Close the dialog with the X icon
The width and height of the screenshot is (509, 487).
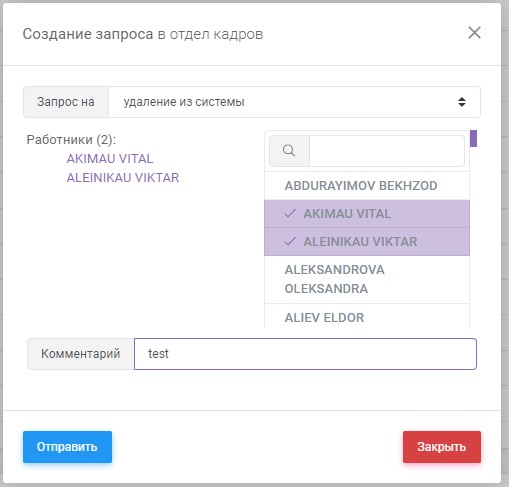point(474,33)
